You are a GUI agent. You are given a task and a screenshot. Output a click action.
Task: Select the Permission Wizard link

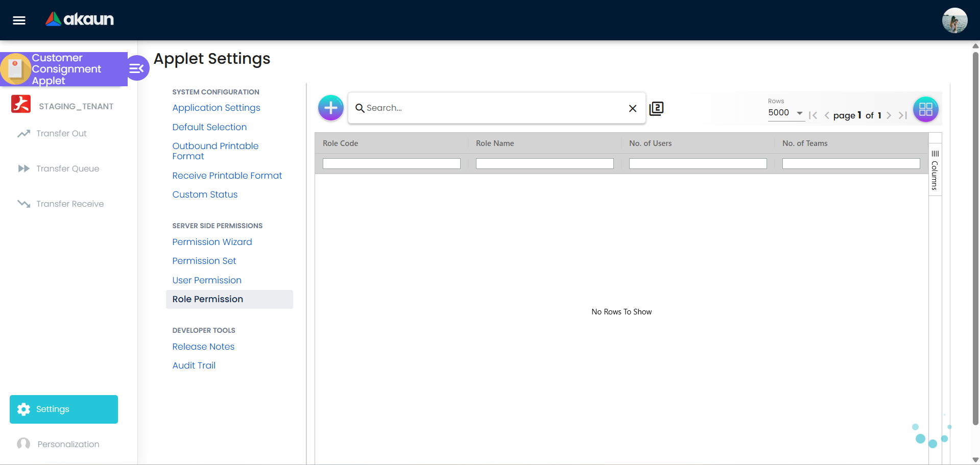coord(212,242)
